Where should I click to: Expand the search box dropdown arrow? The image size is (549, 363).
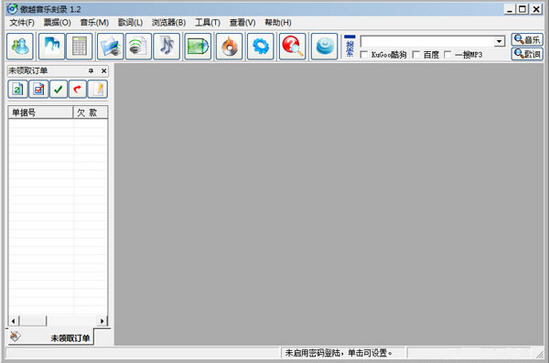(499, 42)
